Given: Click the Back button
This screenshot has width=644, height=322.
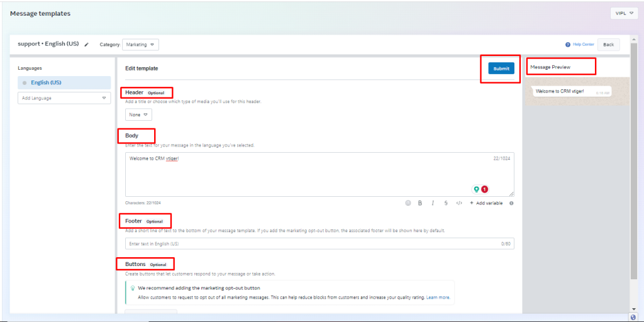Looking at the screenshot, I should pyautogui.click(x=609, y=45).
